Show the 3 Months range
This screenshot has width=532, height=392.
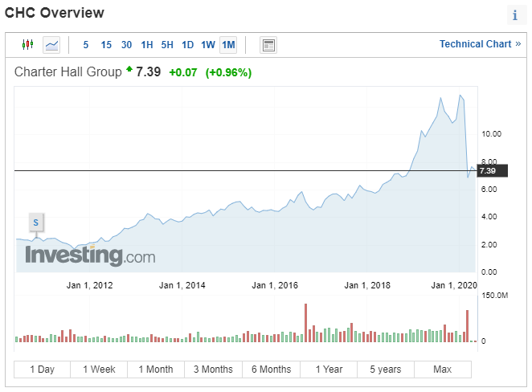click(x=213, y=370)
